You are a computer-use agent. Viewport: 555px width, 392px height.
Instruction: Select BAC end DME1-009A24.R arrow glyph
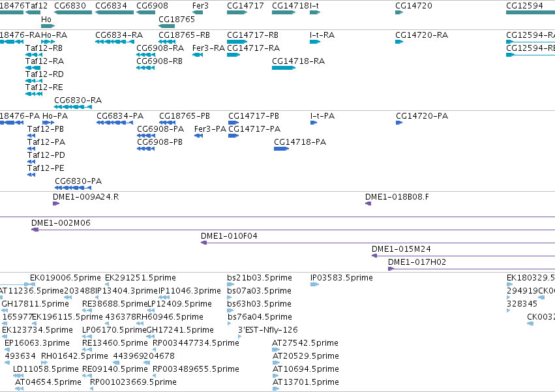[x=56, y=204]
